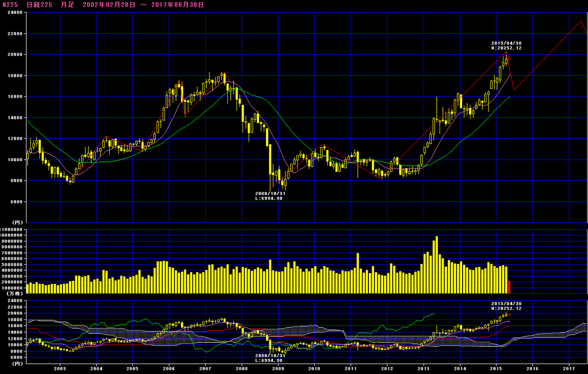Click the H:20252.12 label in the Ichimoku panel

click(x=506, y=308)
